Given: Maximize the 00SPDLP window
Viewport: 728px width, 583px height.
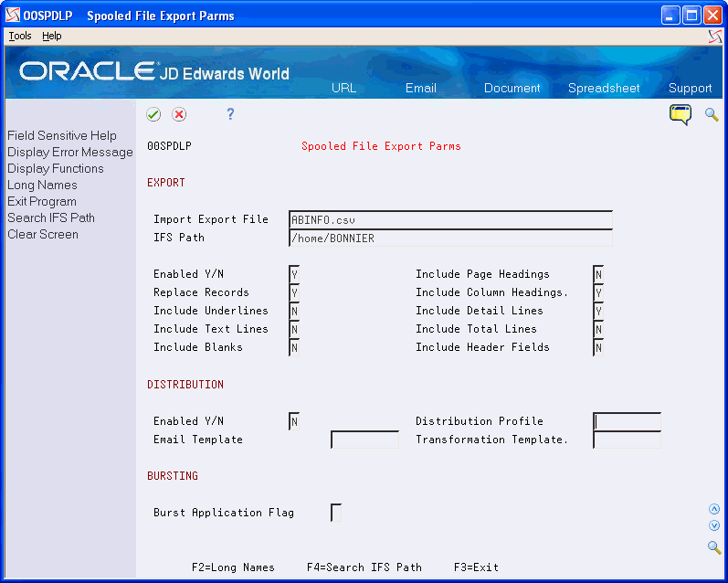Looking at the screenshot, I should 691,16.
